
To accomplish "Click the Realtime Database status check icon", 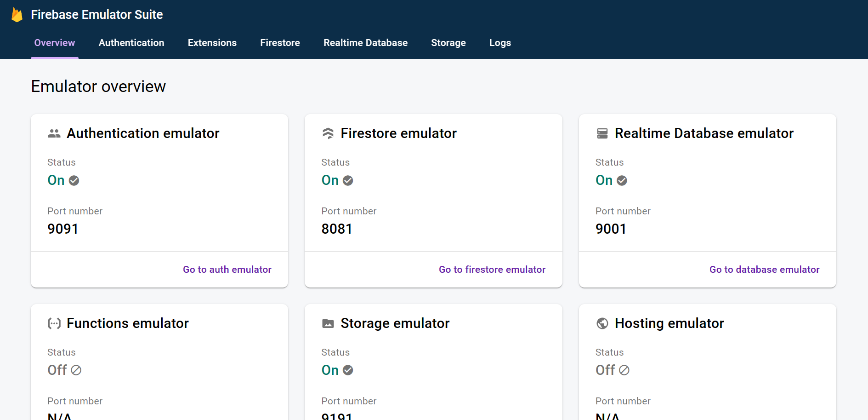I will tap(622, 180).
